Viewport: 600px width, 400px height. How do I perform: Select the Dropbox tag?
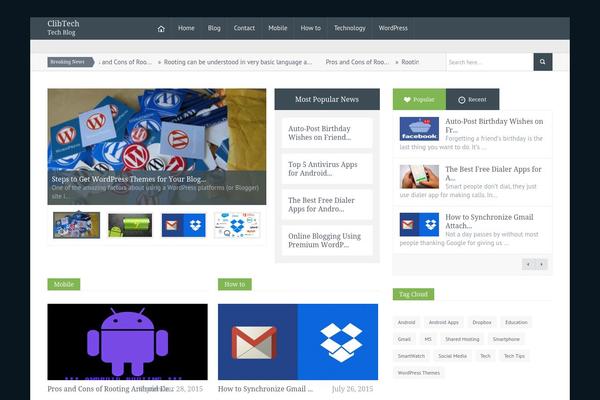pyautogui.click(x=482, y=322)
